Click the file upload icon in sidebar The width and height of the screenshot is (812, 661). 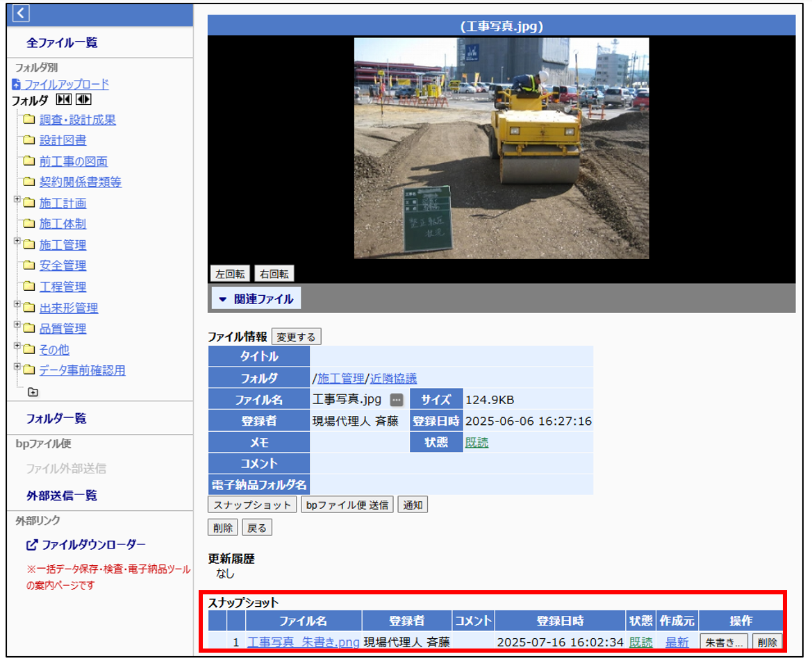17,85
